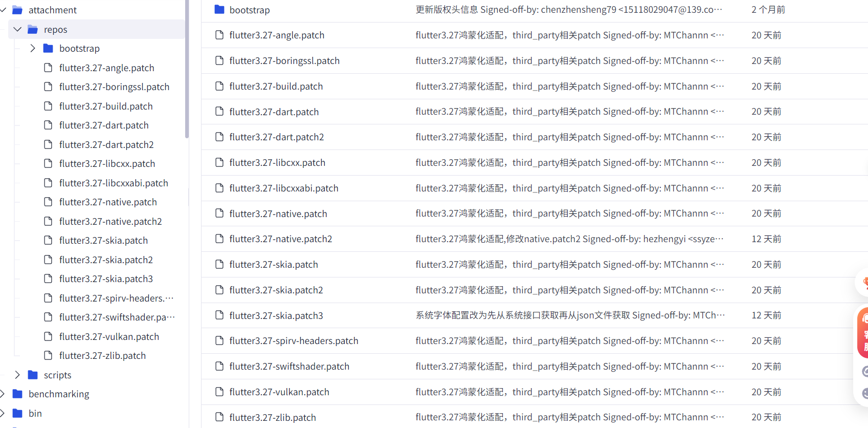Click the bootstrap folder icon in sidebar tree
Image resolution: width=868 pixels, height=428 pixels.
[48, 48]
